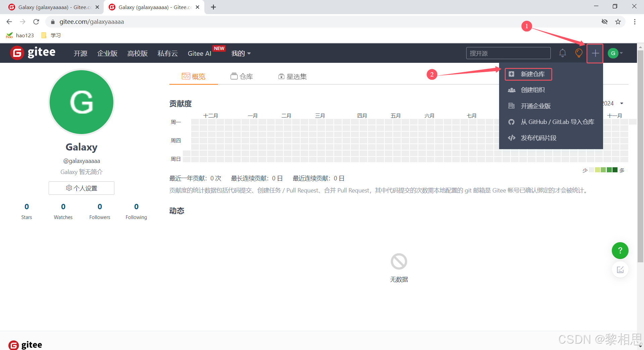Switch to the 星选集 tab
This screenshot has height=350, width=644.
292,77
